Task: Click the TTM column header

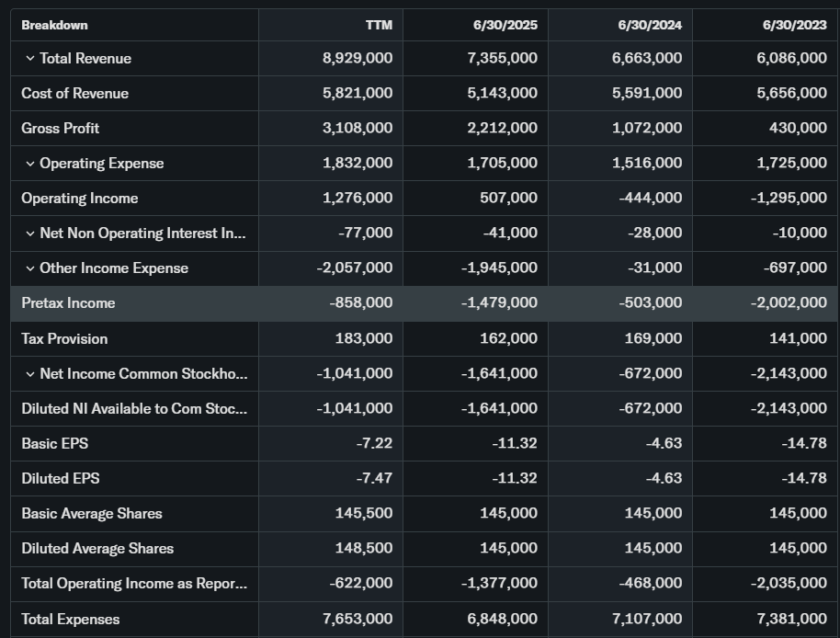Action: 378,25
